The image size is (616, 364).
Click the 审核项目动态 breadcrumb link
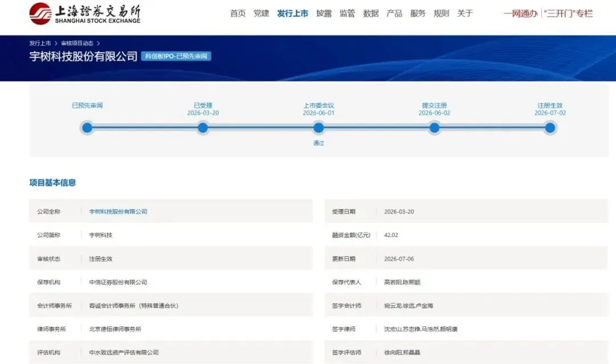click(77, 43)
